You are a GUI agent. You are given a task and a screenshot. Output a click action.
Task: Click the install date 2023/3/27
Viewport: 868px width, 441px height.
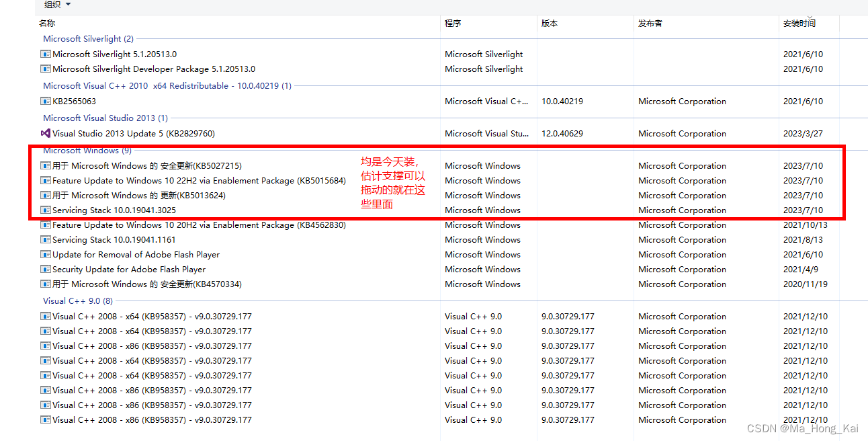pos(803,134)
